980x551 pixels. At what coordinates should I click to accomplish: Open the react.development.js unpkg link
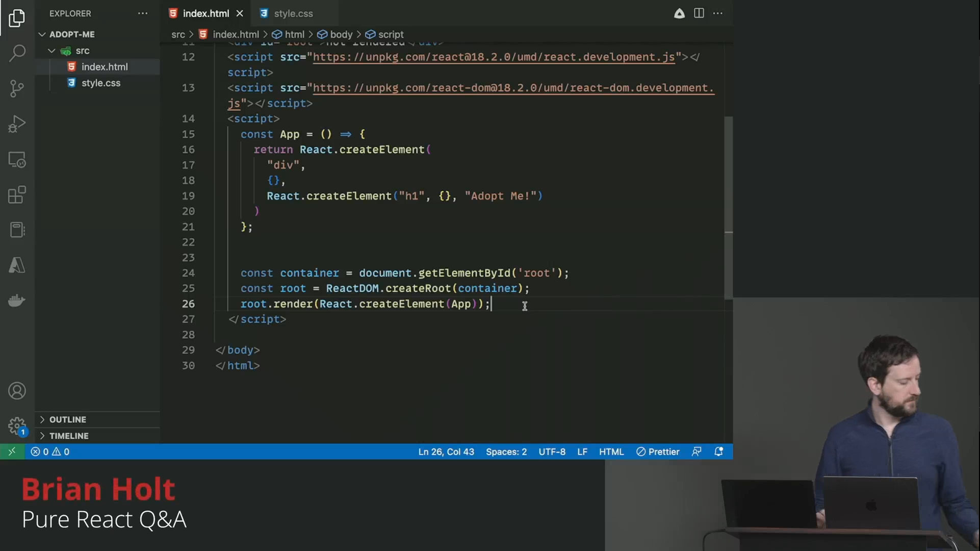tap(494, 57)
